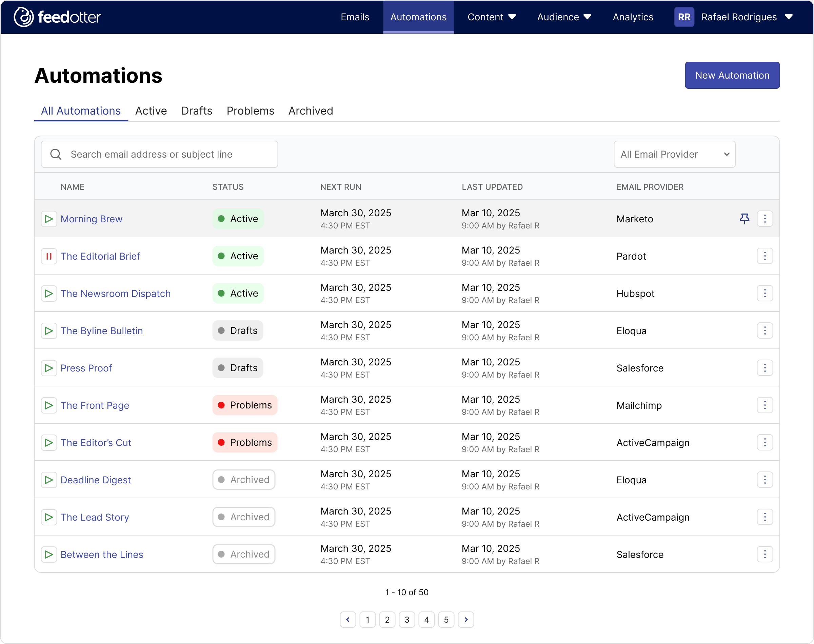Open The Front Page three-dot menu
814x644 pixels.
[765, 405]
